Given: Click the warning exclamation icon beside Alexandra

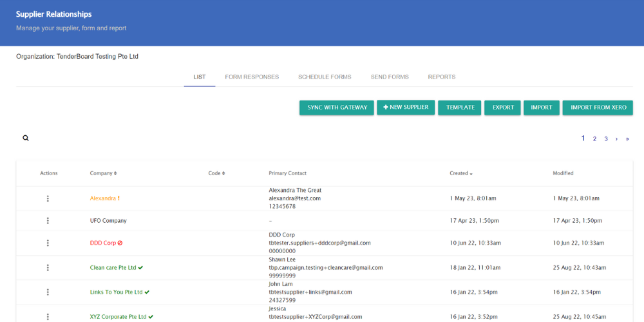Looking at the screenshot, I should [x=118, y=198].
